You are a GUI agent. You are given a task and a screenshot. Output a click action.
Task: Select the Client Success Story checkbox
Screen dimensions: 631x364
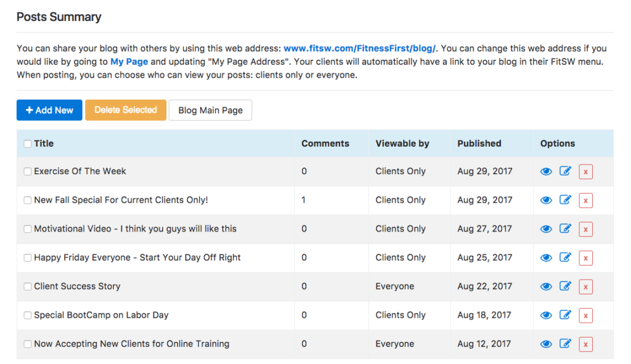tap(27, 287)
